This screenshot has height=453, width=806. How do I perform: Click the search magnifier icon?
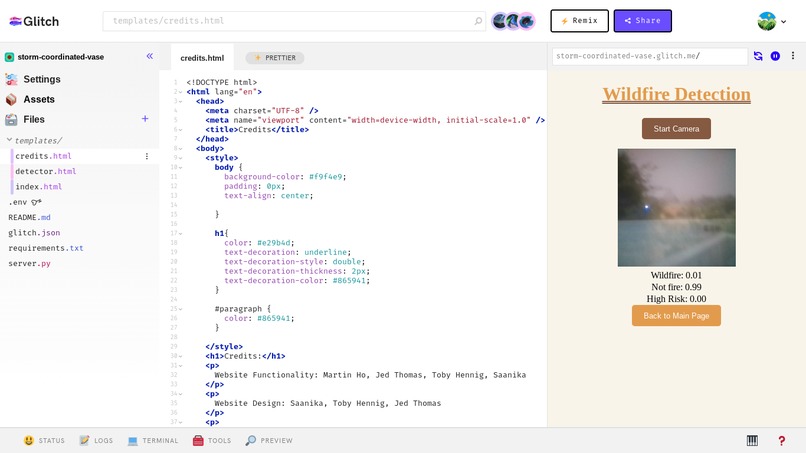478,21
